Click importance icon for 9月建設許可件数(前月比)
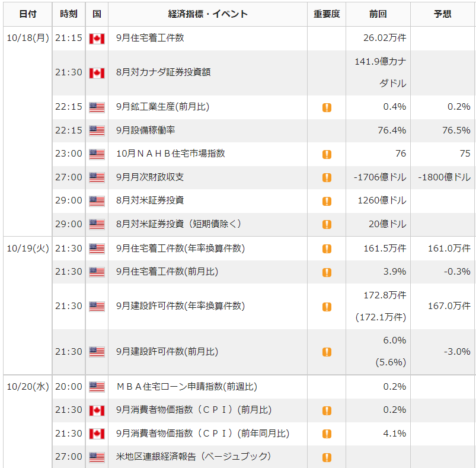Screen dimensions: 476x468 pos(327,352)
